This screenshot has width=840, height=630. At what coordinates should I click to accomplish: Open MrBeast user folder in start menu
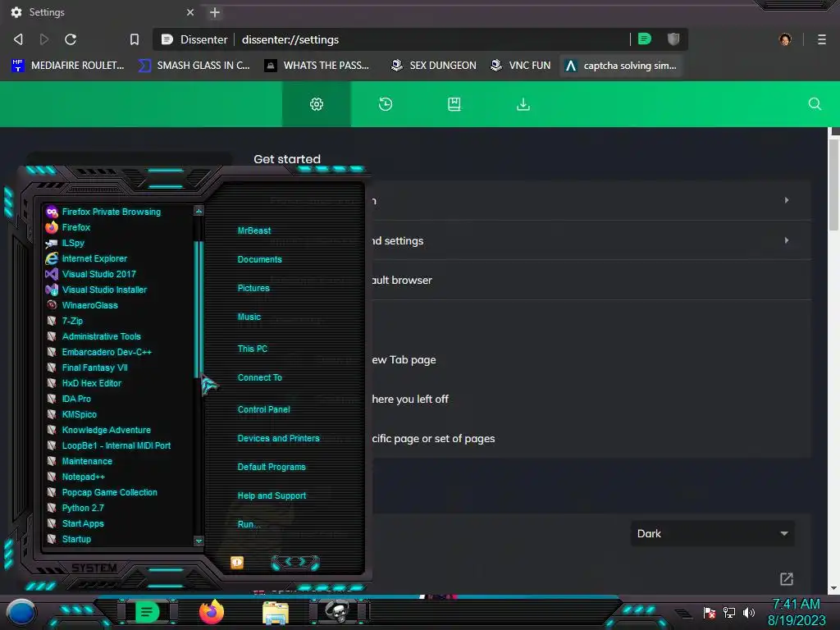(254, 231)
